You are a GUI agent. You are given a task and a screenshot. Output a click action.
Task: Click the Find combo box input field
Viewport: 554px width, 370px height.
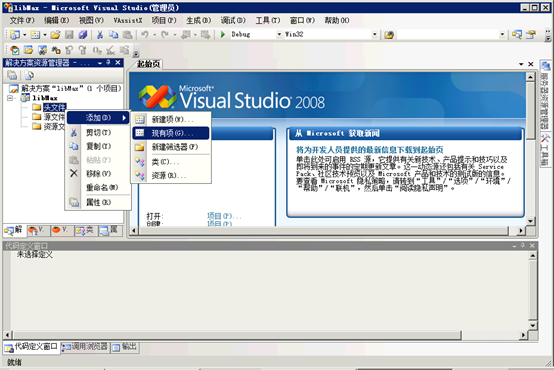point(448,34)
